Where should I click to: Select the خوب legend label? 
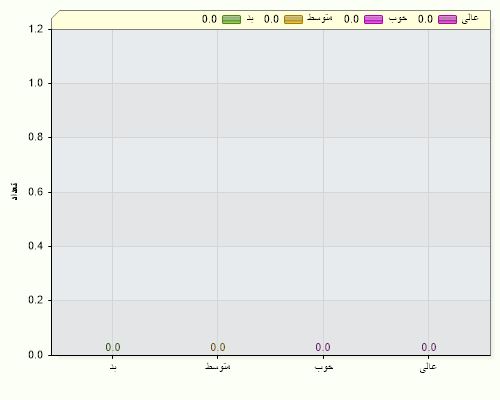(x=398, y=19)
